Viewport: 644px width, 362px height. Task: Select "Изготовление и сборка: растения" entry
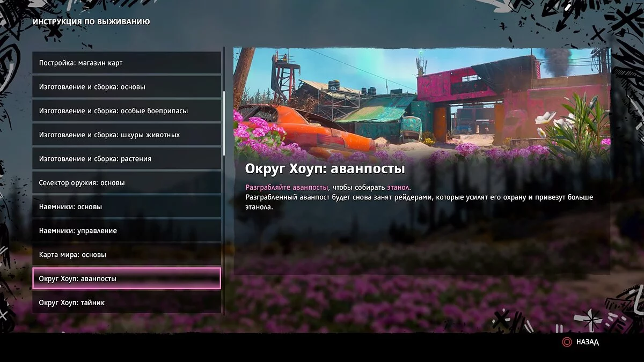pyautogui.click(x=127, y=159)
